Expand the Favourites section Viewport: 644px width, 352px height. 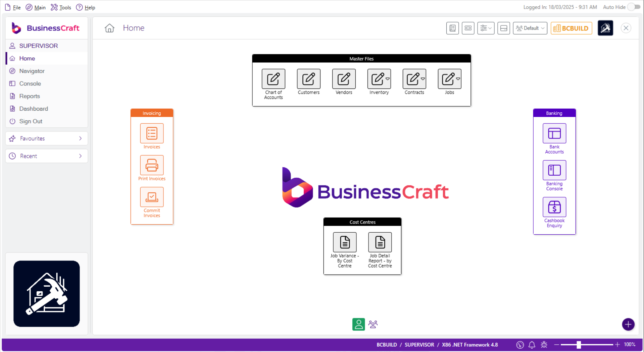(x=47, y=138)
